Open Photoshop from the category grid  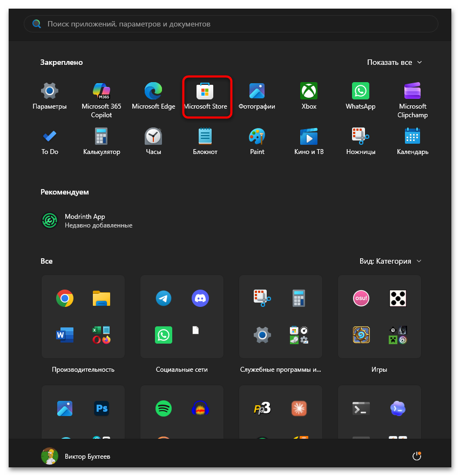(x=102, y=408)
